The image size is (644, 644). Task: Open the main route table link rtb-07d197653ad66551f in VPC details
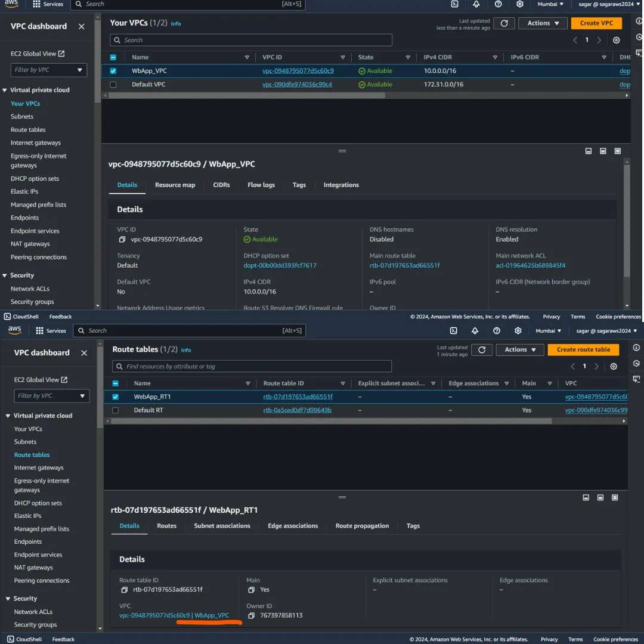click(404, 265)
